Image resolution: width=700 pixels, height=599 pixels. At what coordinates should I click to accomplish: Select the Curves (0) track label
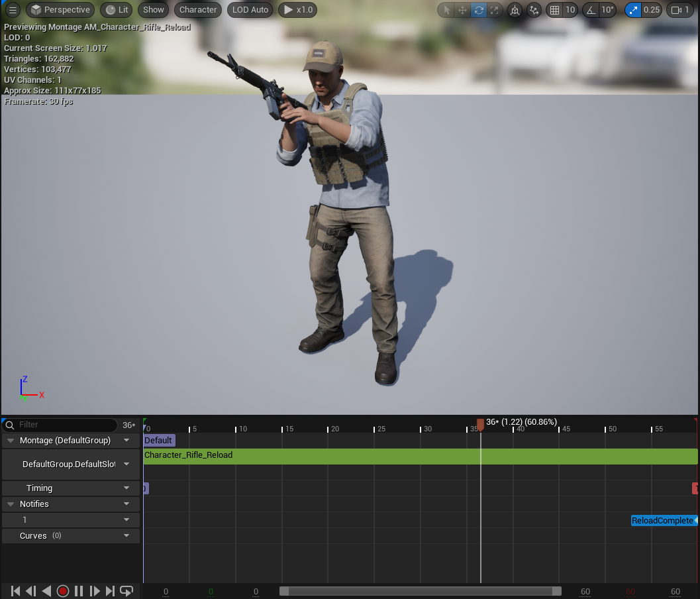[40, 535]
